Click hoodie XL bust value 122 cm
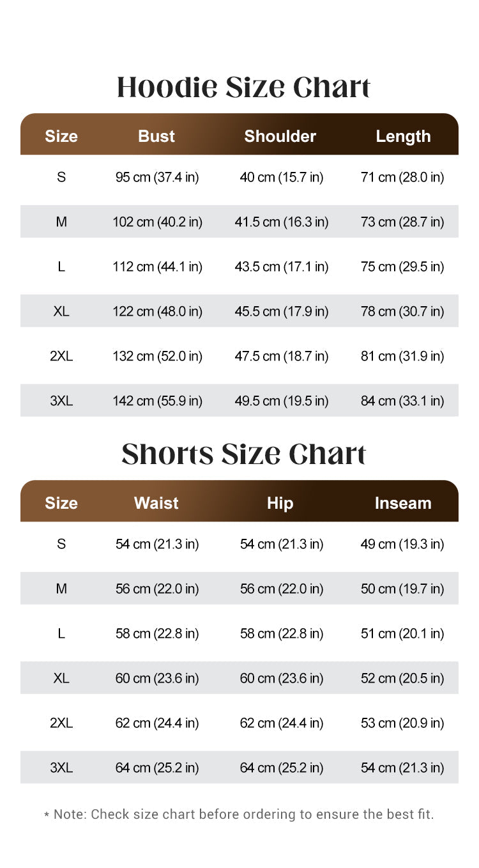Image resolution: width=479 pixels, height=868 pixels. coord(157,311)
